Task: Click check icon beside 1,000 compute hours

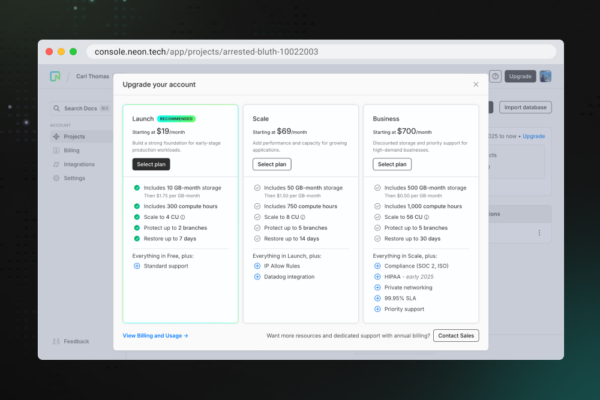Action: coord(377,206)
